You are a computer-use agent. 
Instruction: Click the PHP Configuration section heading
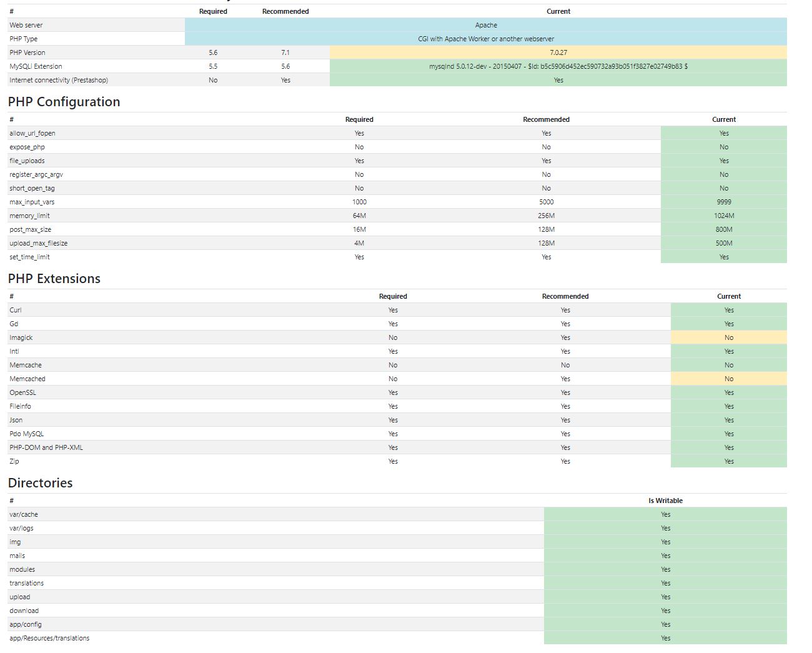click(64, 101)
